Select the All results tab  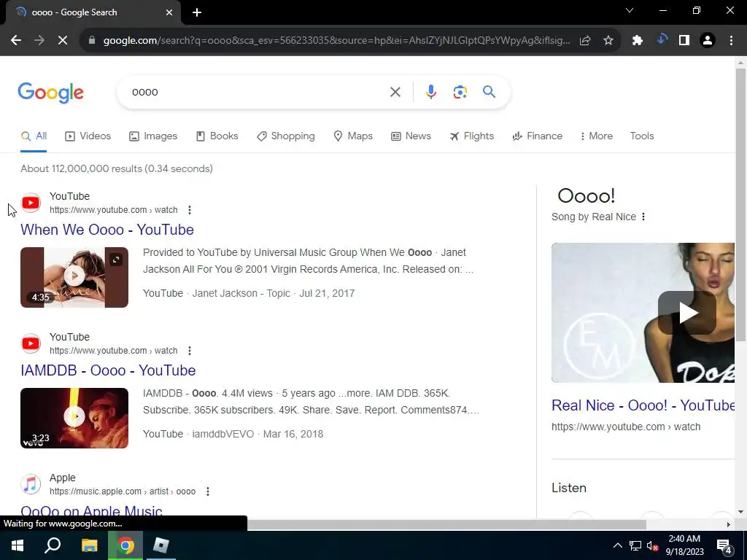34,136
